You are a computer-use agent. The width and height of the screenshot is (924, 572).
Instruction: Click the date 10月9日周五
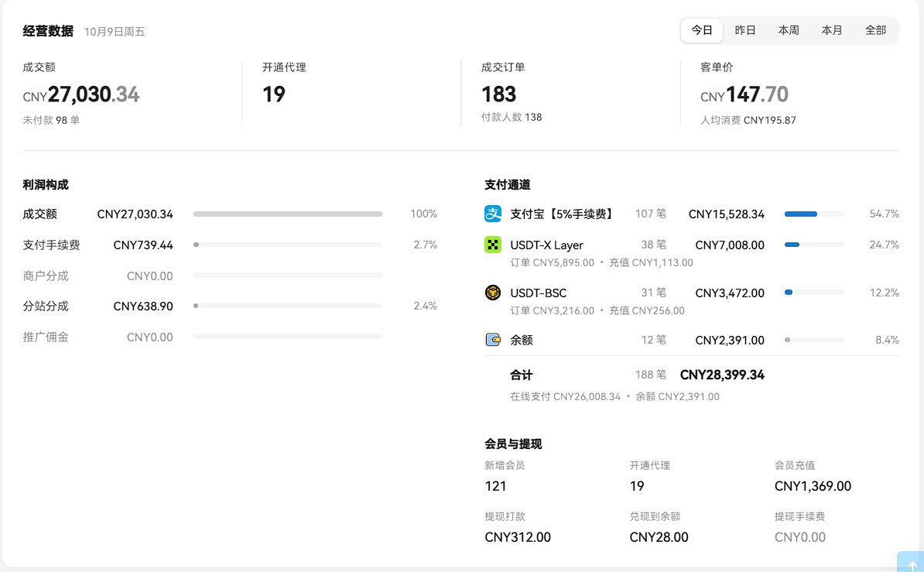[115, 32]
